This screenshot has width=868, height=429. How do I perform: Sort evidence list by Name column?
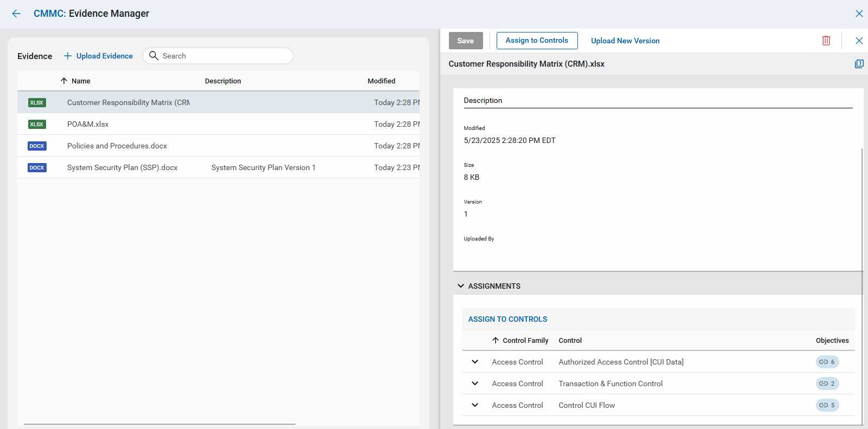click(x=81, y=81)
